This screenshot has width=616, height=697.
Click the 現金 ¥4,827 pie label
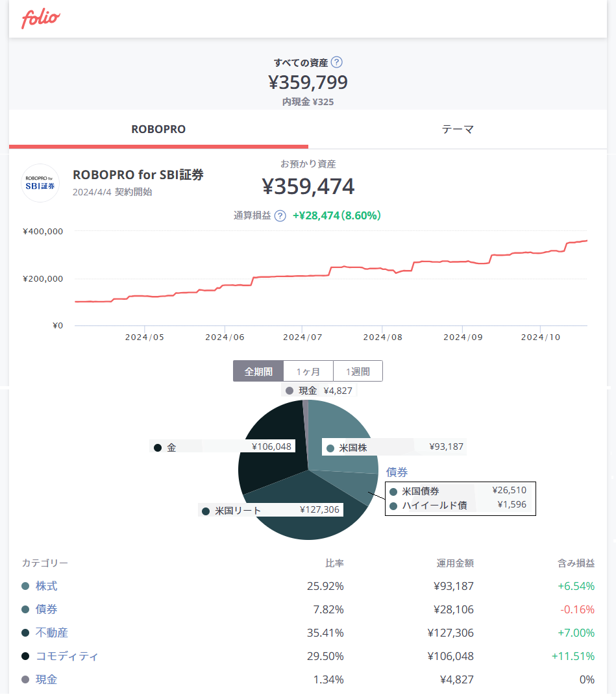pyautogui.click(x=319, y=391)
